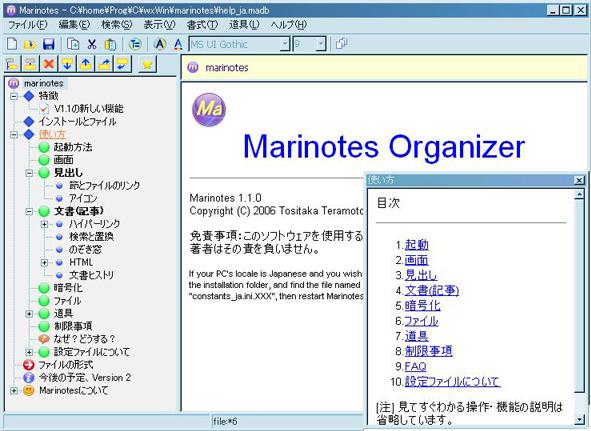591x431 pixels.
Task: Click the Copy toolbar icon
Action: click(x=73, y=44)
